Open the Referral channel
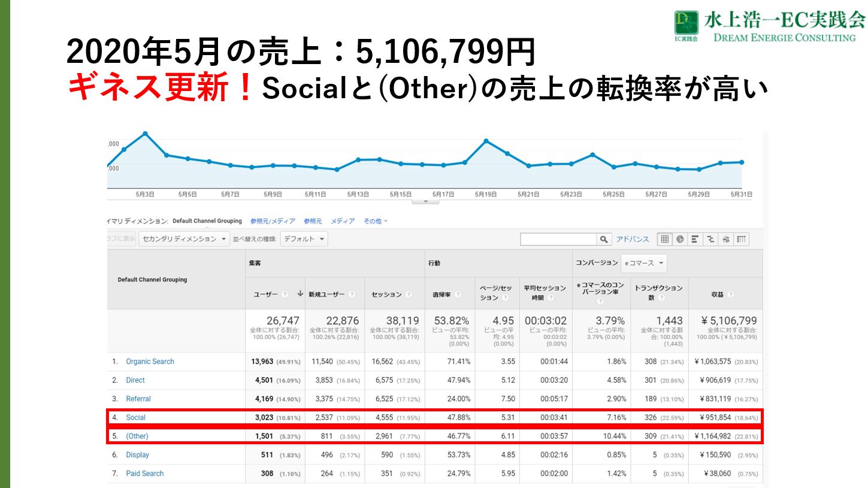The width and height of the screenshot is (868, 488). 138,399
